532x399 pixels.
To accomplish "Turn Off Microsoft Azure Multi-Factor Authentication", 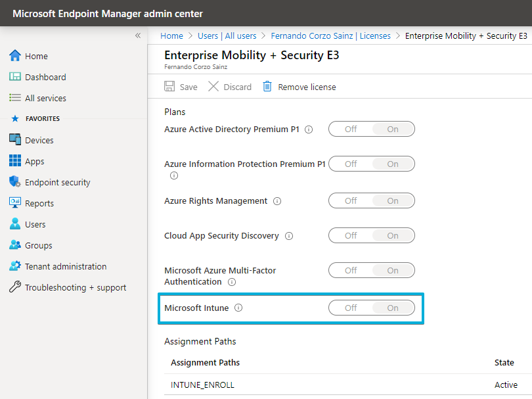I will tap(351, 271).
